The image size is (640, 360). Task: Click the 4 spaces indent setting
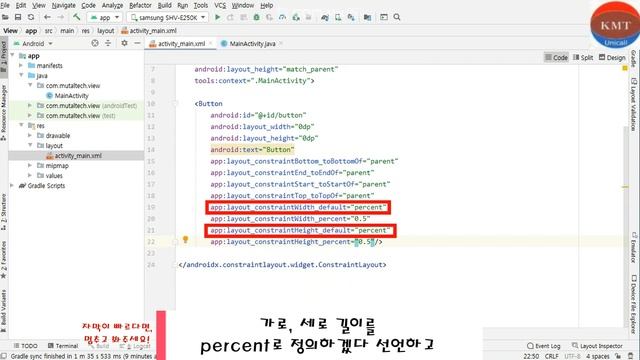tap(598, 356)
